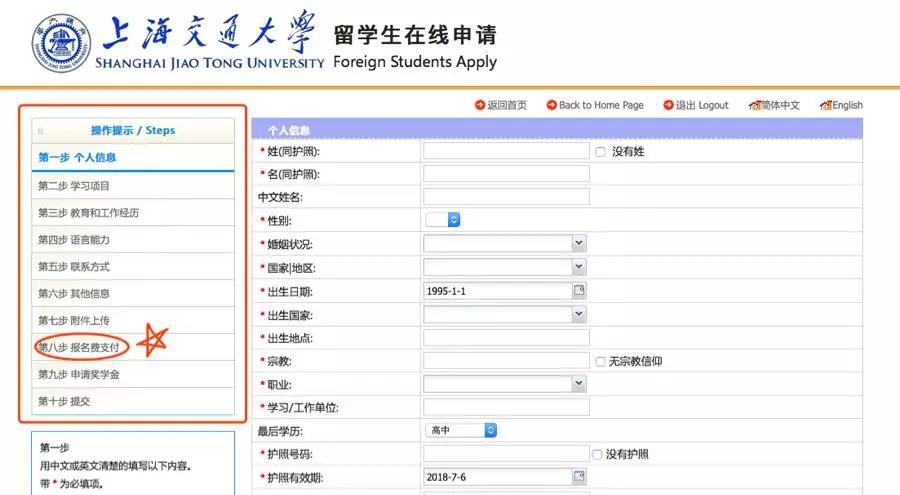Open the 性别 dropdown
Screen dimensions: 900x495
(442, 219)
